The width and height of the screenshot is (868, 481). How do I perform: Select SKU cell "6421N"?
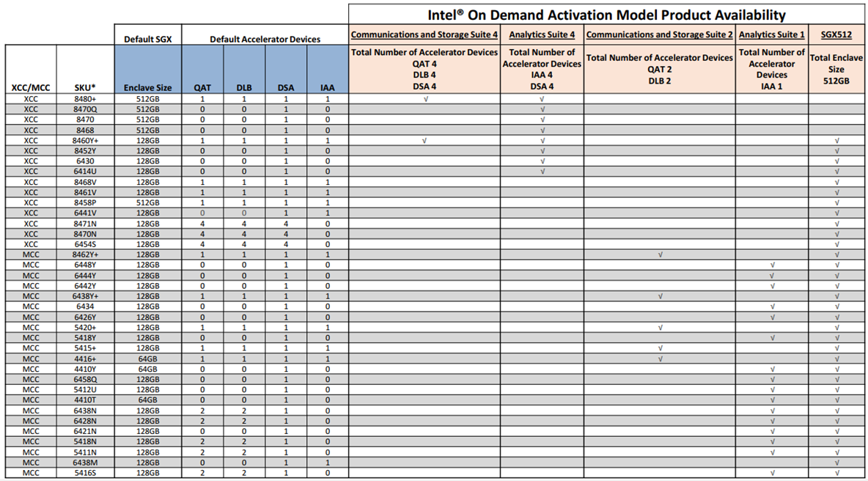(85, 431)
